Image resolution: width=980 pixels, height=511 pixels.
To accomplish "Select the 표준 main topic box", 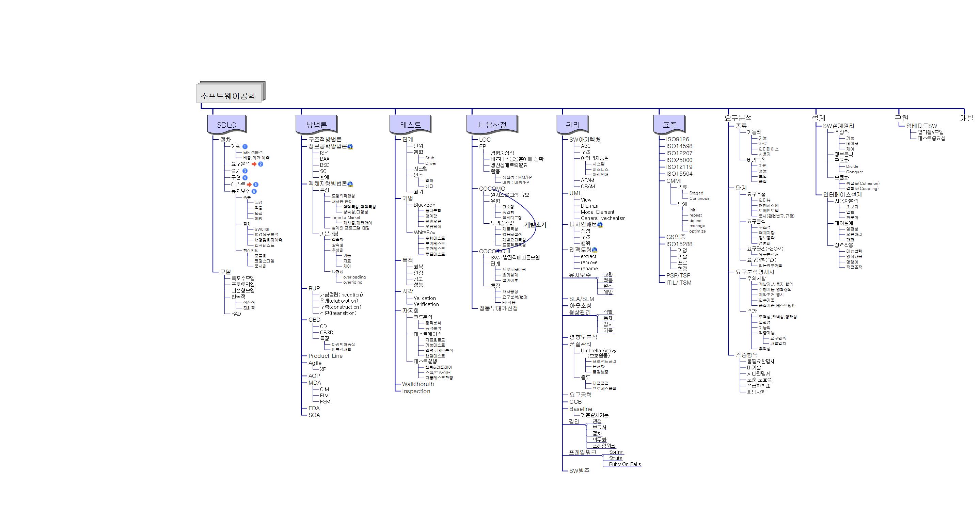I will pos(669,125).
